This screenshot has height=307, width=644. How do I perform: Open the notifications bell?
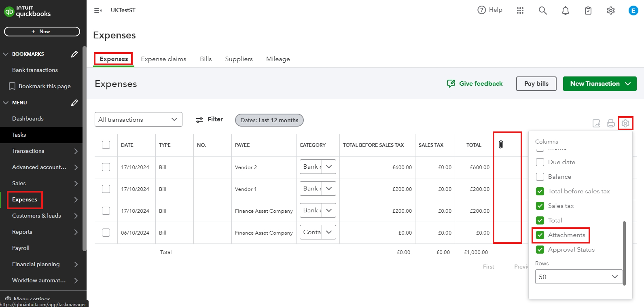coord(566,11)
